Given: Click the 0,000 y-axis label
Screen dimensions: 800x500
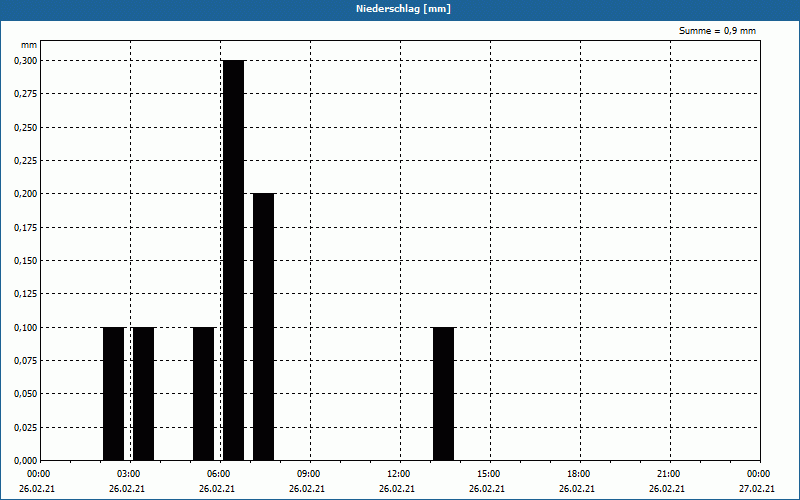Looking at the screenshot, I should [x=26, y=461].
